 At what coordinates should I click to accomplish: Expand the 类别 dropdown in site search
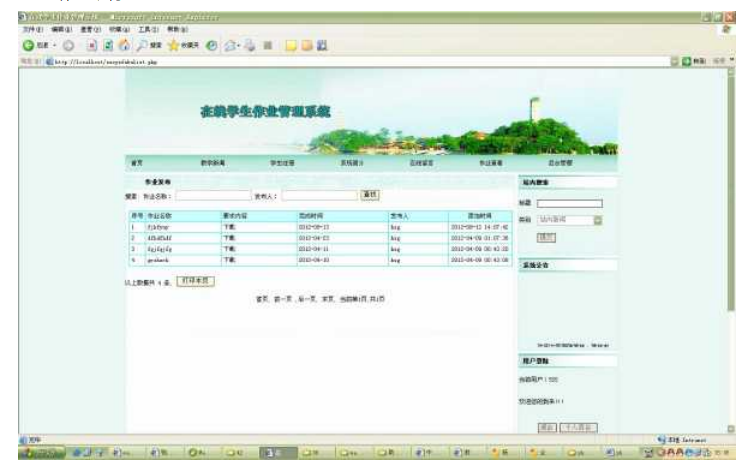click(598, 220)
